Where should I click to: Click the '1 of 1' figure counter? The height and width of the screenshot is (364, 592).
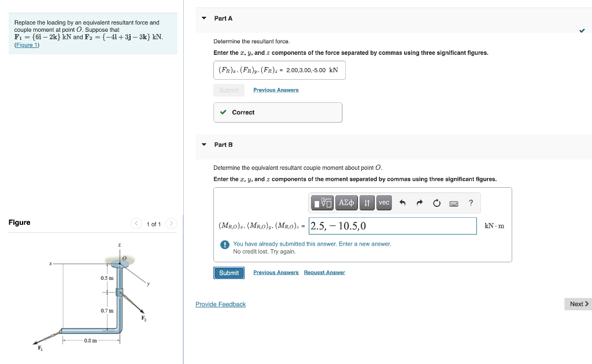tap(154, 224)
